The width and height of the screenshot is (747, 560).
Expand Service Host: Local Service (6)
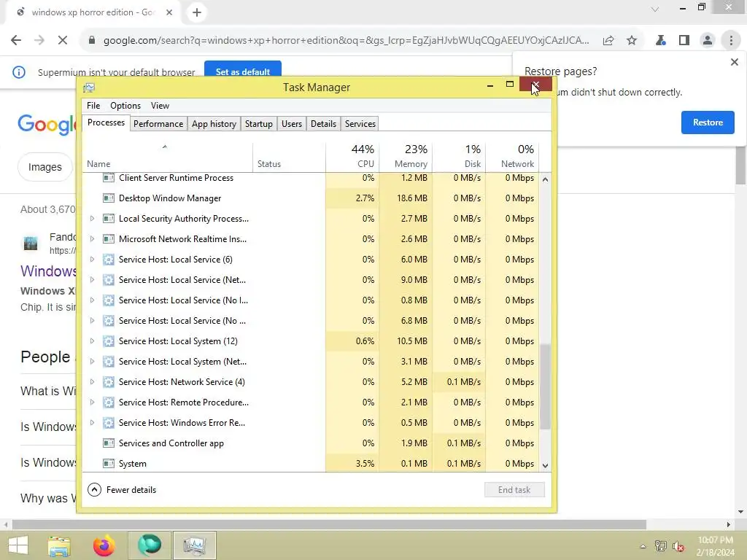point(92,260)
